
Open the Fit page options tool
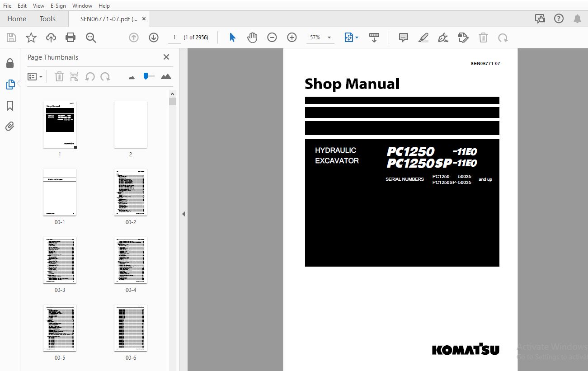click(x=351, y=38)
